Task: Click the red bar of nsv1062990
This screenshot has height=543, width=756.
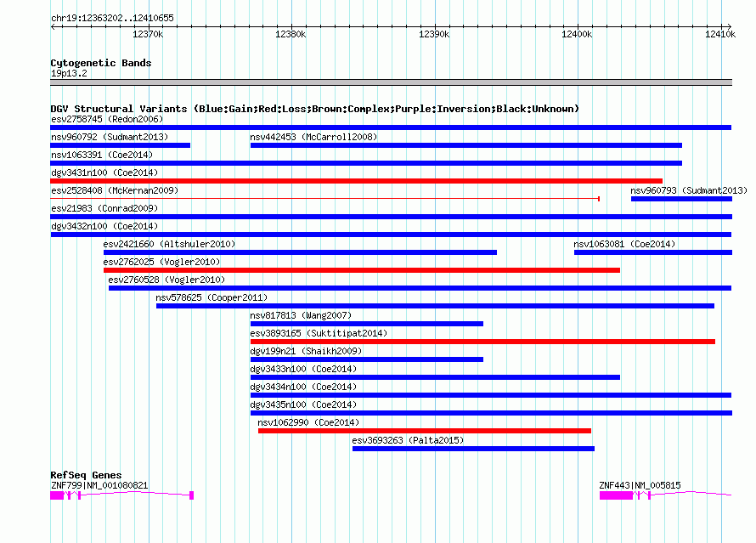Action: tap(425, 431)
